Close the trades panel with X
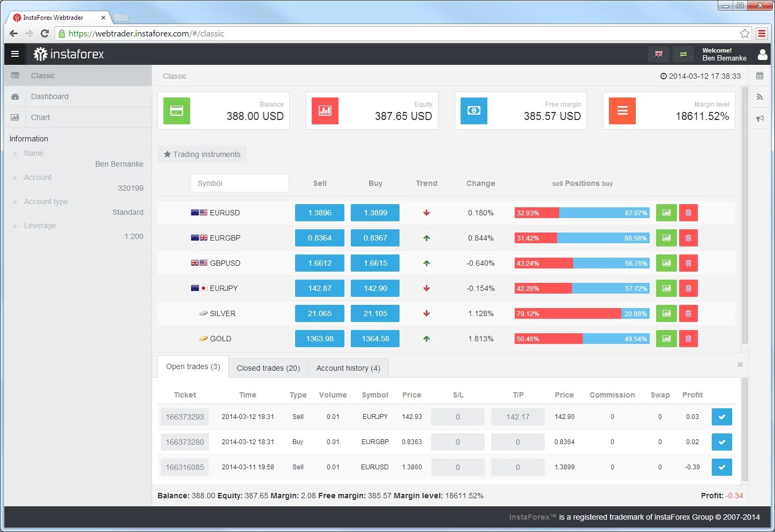The width and height of the screenshot is (775, 532). 740,365
